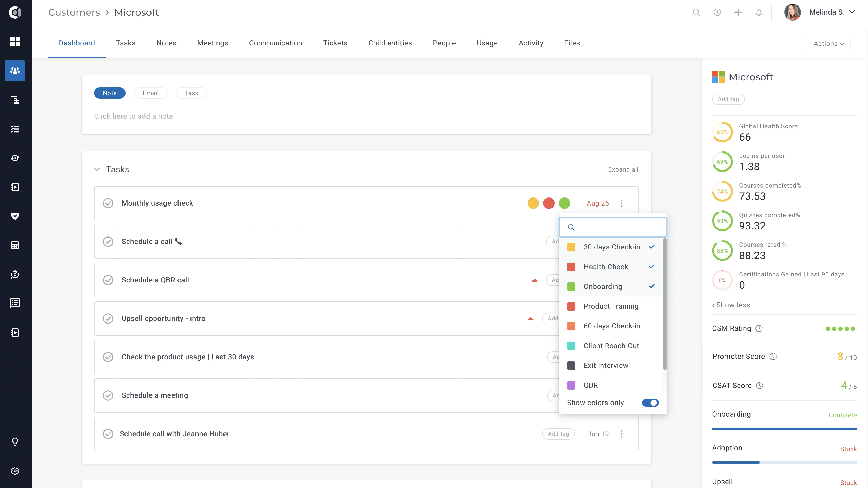868x488 pixels.
Task: Mark Upsell opportunity - intro complete
Action: point(108,319)
